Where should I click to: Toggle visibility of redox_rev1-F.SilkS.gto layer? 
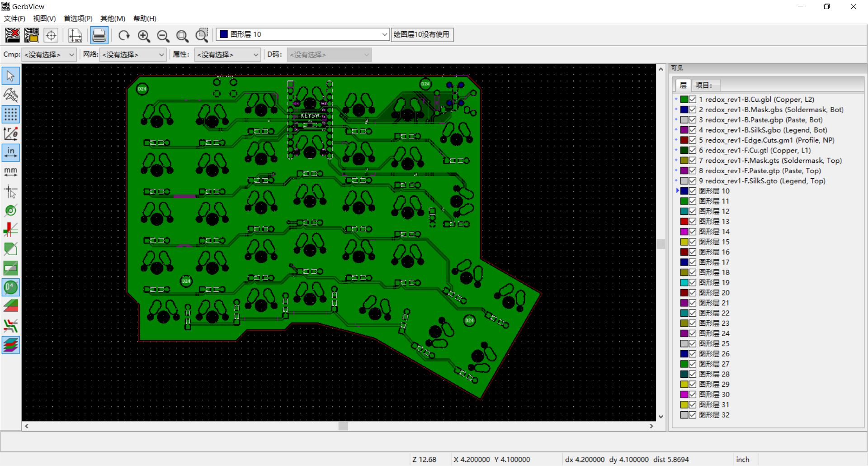pyautogui.click(x=692, y=181)
